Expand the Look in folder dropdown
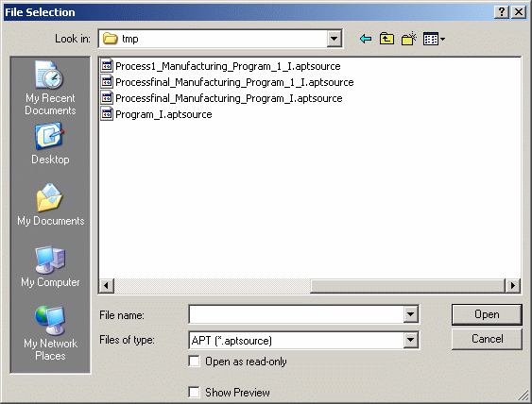 [334, 39]
